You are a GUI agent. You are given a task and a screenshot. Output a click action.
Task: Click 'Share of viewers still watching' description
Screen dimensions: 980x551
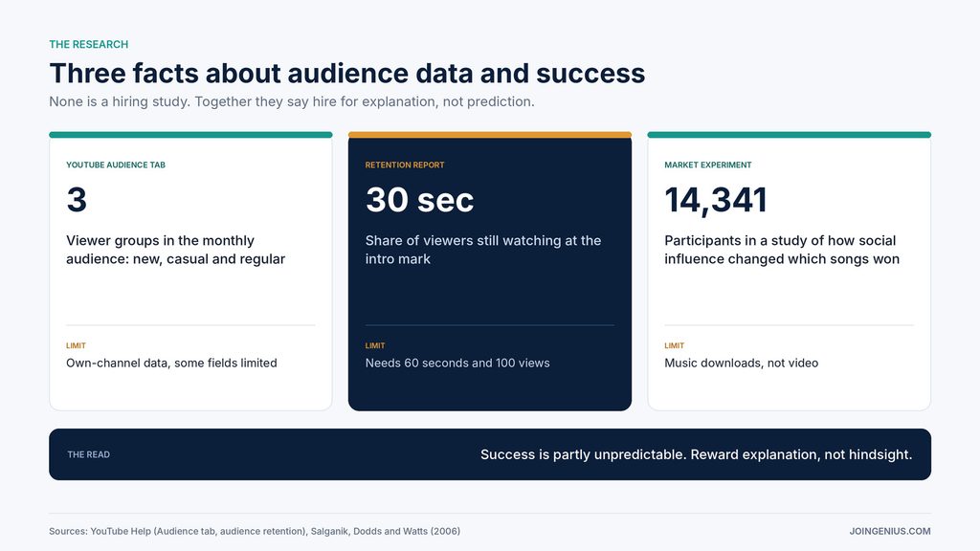tap(483, 250)
